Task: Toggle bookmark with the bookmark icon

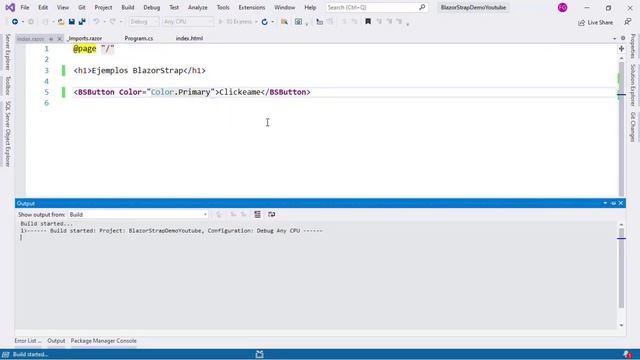Action: 368,22
